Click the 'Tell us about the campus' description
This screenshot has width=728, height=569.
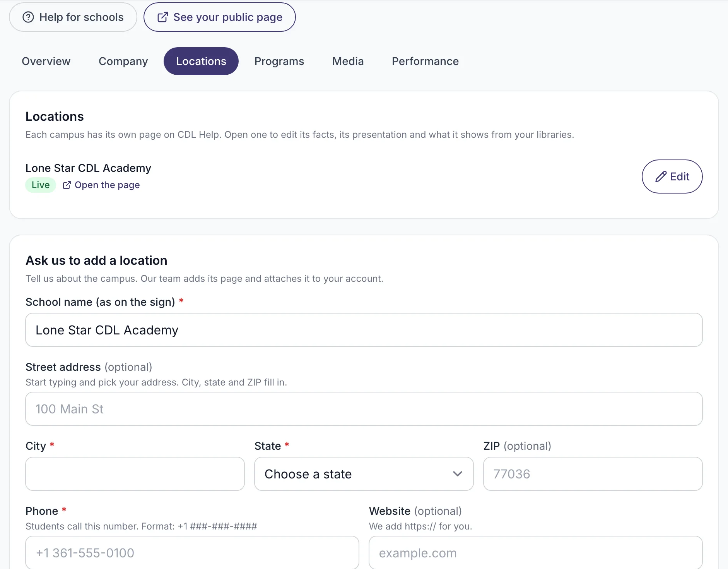pos(204,279)
